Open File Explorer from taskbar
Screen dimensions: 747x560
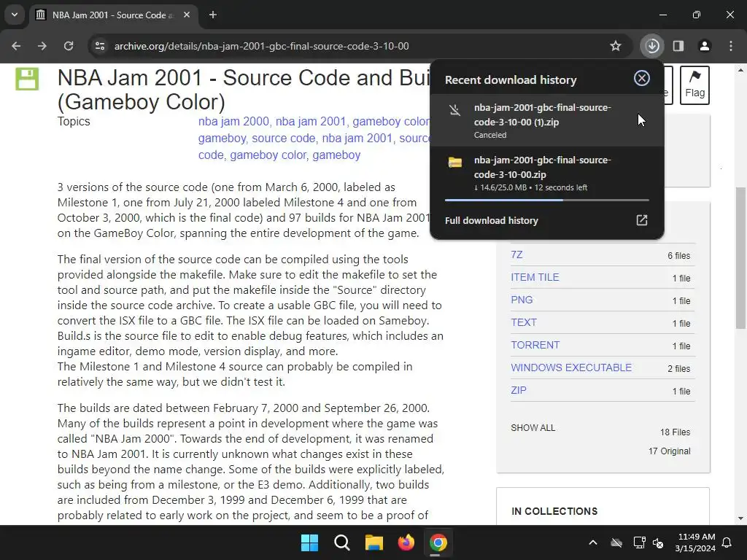(374, 542)
